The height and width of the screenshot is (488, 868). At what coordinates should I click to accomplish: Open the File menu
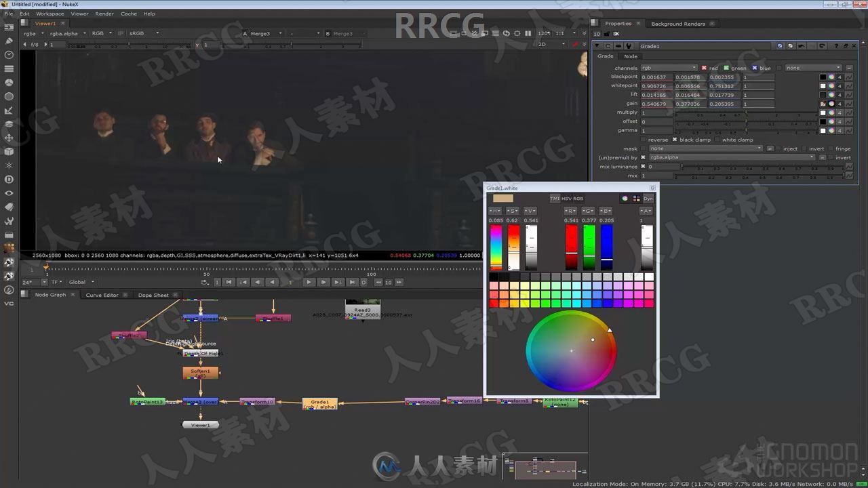[x=9, y=14]
